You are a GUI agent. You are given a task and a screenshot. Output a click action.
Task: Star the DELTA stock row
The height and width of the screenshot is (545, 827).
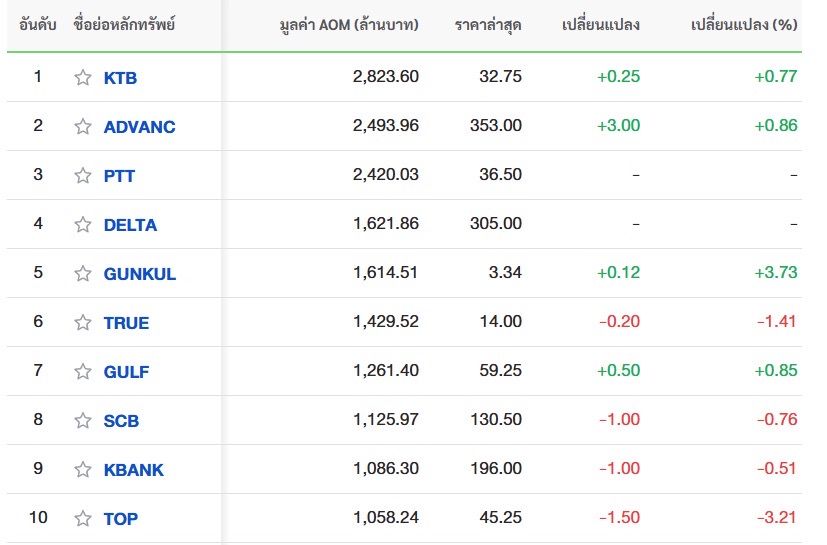tap(82, 225)
